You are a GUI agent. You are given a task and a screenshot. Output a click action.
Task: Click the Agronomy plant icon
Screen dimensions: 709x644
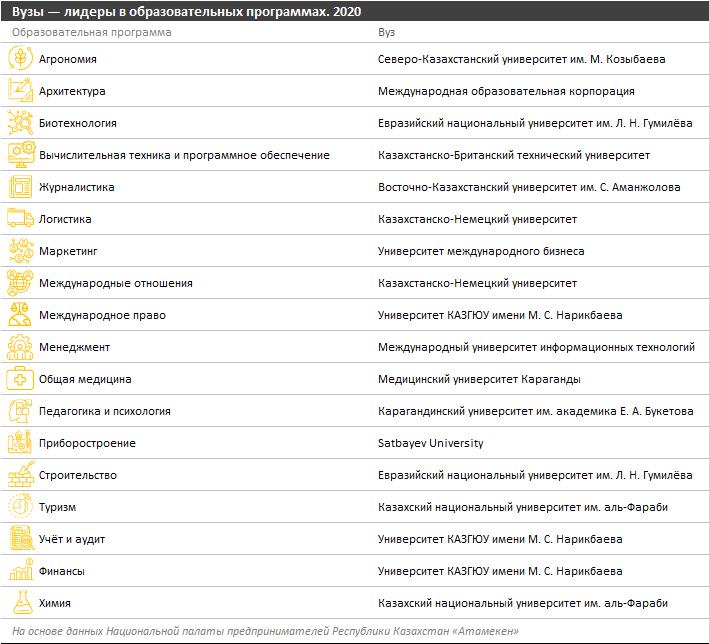pos(20,59)
